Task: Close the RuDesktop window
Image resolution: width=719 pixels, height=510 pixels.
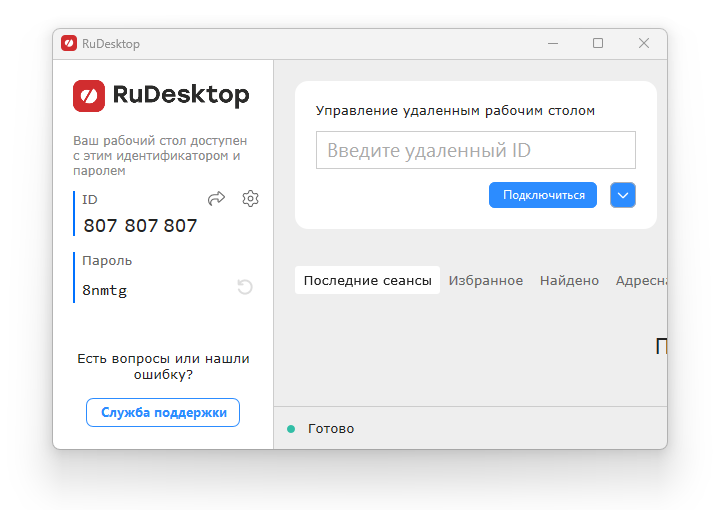Action: pos(644,44)
